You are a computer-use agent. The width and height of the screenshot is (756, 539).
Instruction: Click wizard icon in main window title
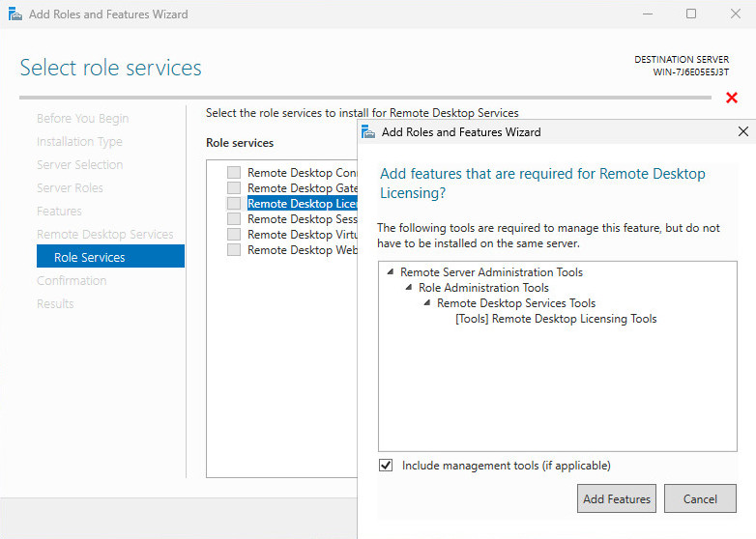[15, 14]
